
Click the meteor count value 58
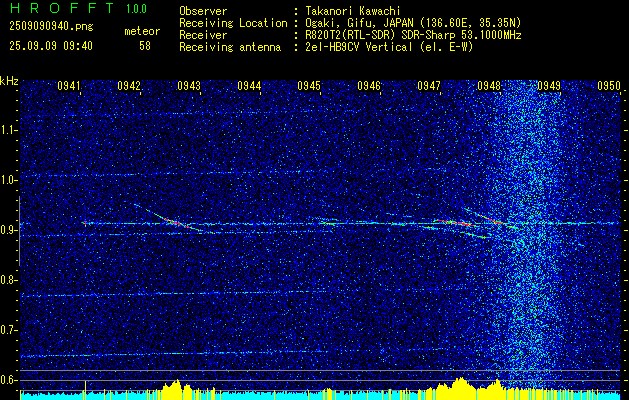tap(145, 46)
